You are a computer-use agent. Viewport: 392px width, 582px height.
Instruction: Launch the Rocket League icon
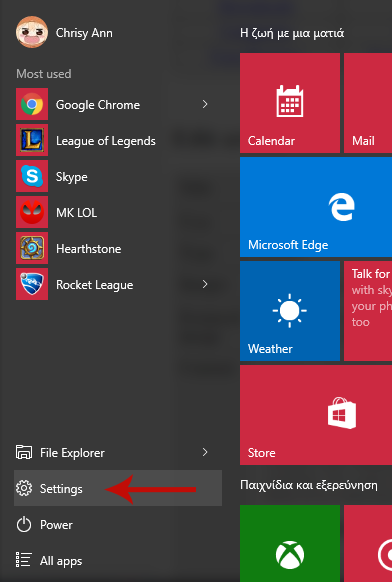click(32, 284)
